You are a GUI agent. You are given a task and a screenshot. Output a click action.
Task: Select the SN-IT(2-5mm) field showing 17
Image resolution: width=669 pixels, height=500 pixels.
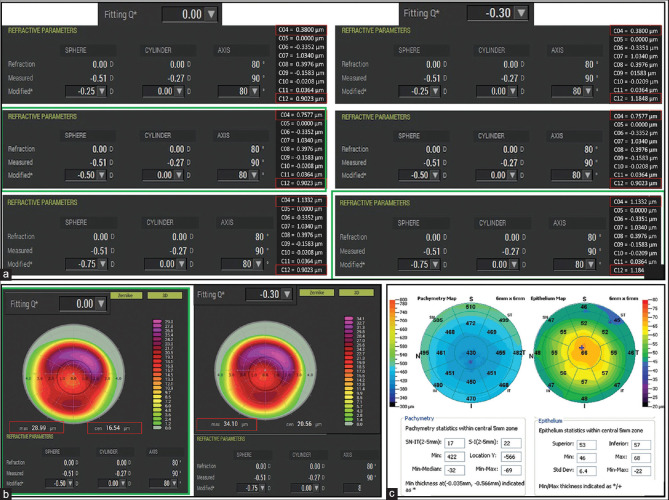(454, 444)
